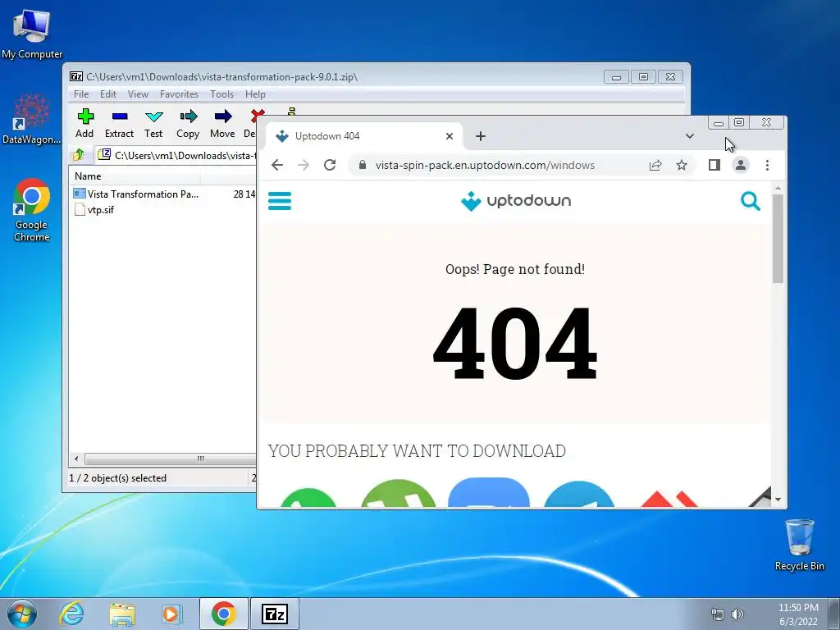Open the View menu in 7-Zip
Viewport: 840px width, 630px height.
tap(138, 94)
